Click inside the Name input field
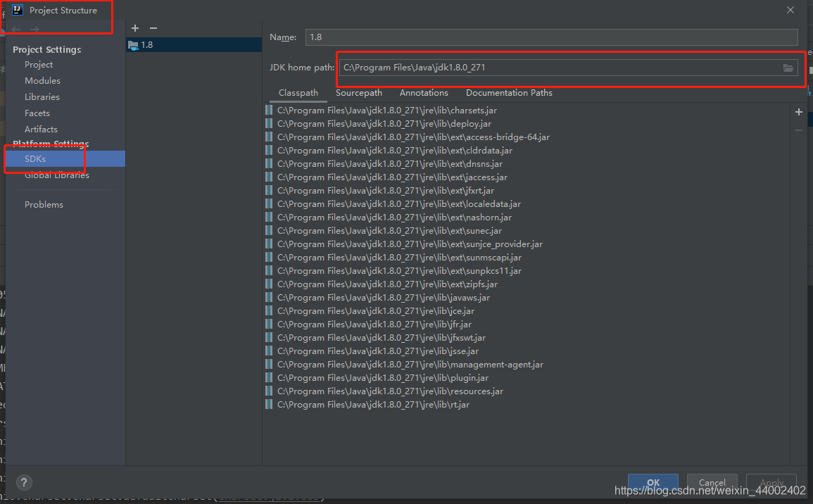Image resolution: width=813 pixels, height=504 pixels. pyautogui.click(x=493, y=37)
